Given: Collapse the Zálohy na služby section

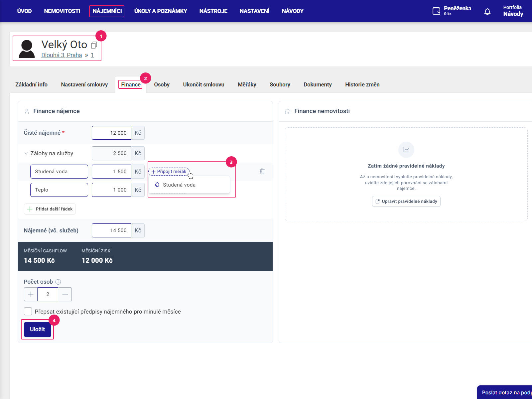Looking at the screenshot, I should coord(26,153).
